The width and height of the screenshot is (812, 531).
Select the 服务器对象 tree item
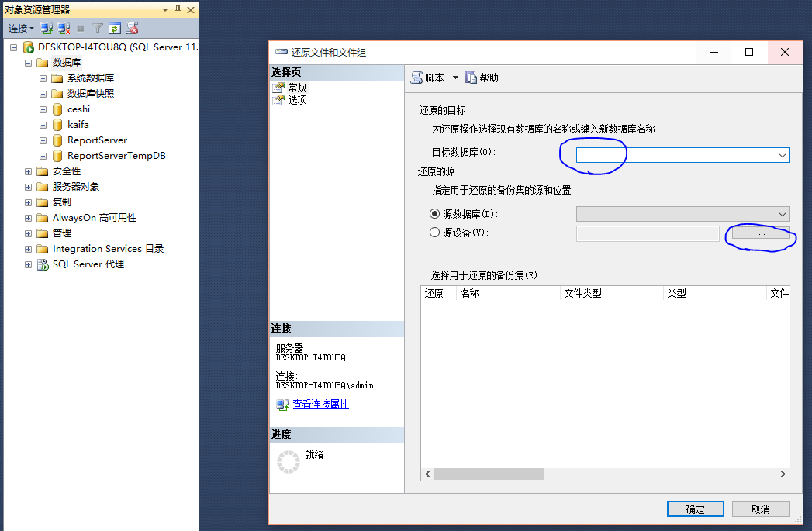[75, 187]
